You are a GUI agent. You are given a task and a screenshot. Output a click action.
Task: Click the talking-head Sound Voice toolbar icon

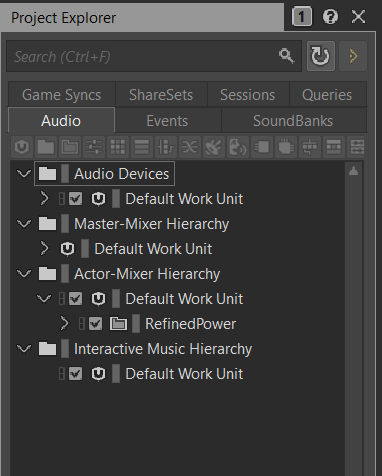238,147
